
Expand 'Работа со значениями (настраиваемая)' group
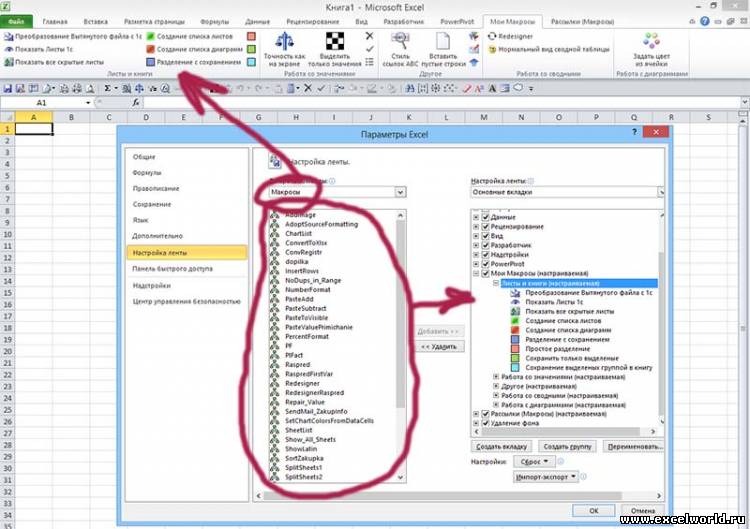coord(496,377)
